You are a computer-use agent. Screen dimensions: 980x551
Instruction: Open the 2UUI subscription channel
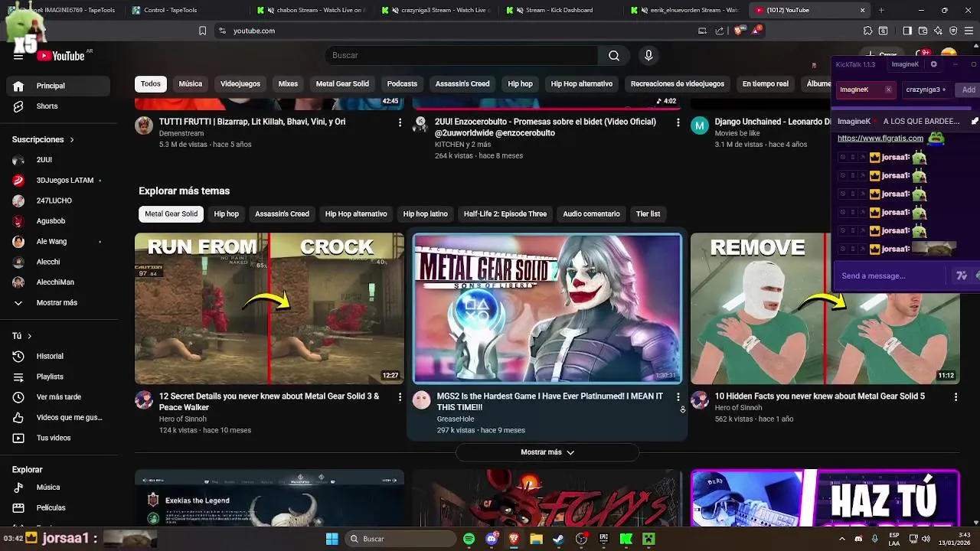pos(58,160)
